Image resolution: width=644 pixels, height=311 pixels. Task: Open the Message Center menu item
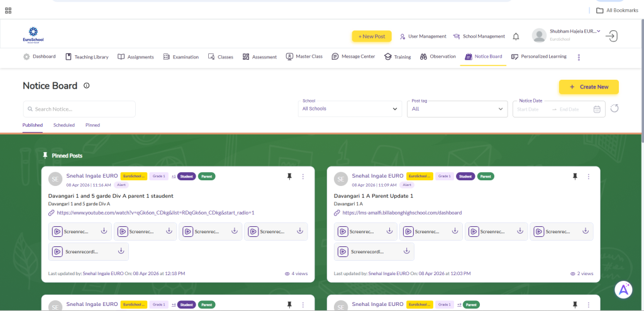point(353,57)
